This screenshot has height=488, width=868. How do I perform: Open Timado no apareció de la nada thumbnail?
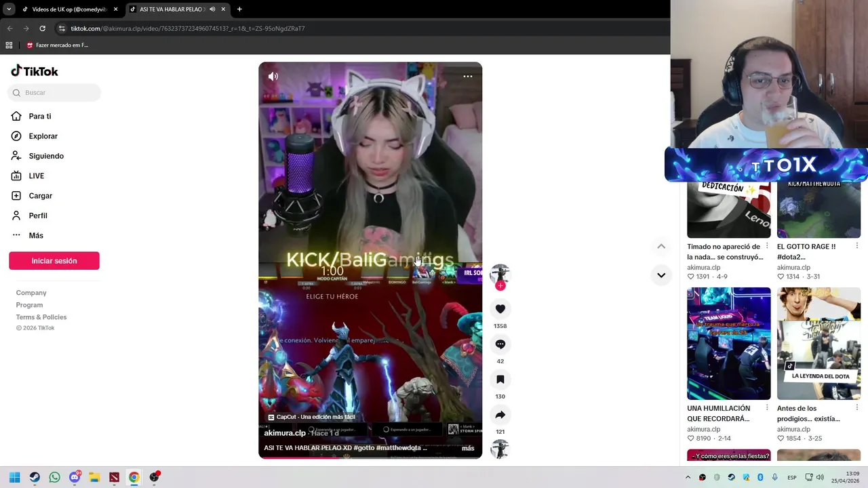729,209
